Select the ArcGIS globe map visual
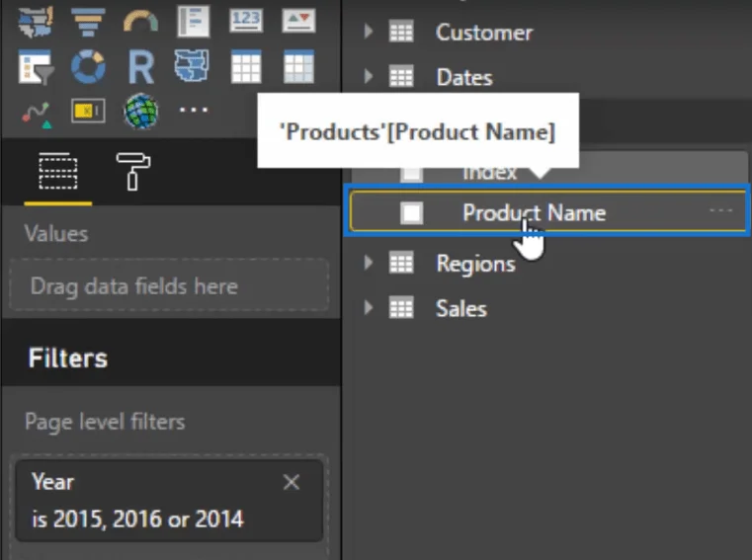Screen dimensions: 752x560 coord(140,112)
